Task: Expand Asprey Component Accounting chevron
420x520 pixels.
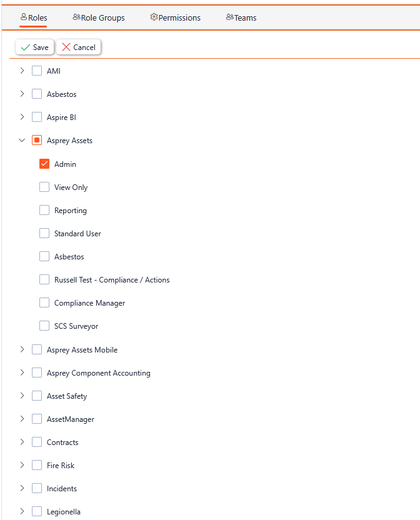Action: click(22, 372)
